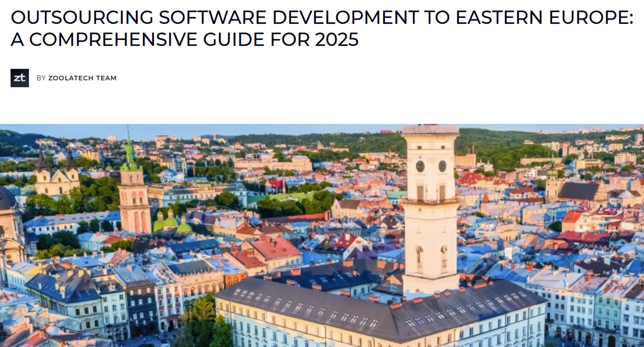
Task: Select the 'BY ZOOLATECH TEAM' byline text
Action: click(x=77, y=78)
